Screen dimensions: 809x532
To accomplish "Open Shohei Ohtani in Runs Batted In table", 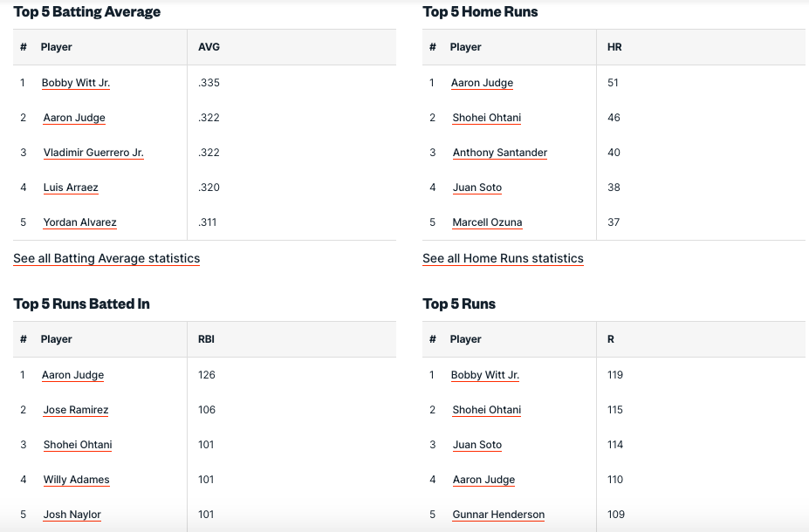I will [x=78, y=445].
